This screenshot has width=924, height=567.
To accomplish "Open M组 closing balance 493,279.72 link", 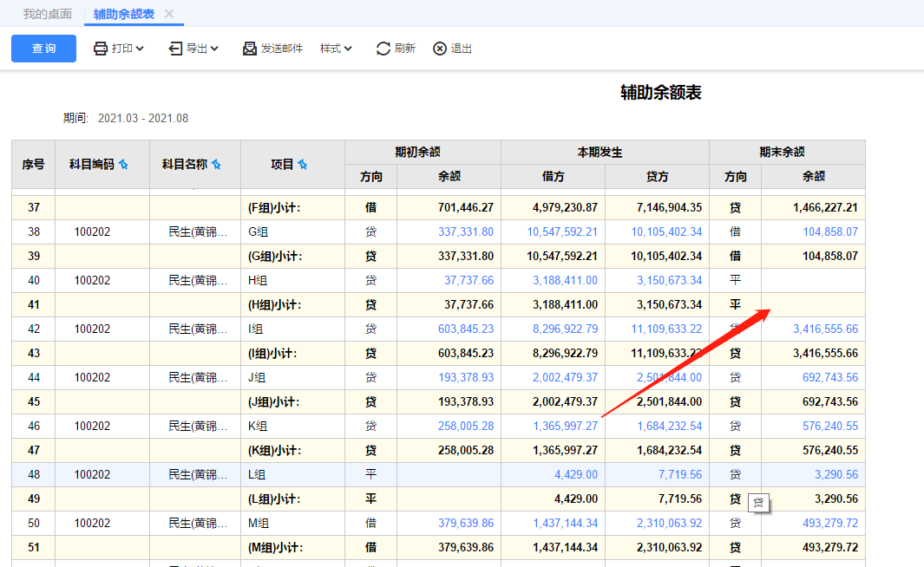I will [830, 523].
